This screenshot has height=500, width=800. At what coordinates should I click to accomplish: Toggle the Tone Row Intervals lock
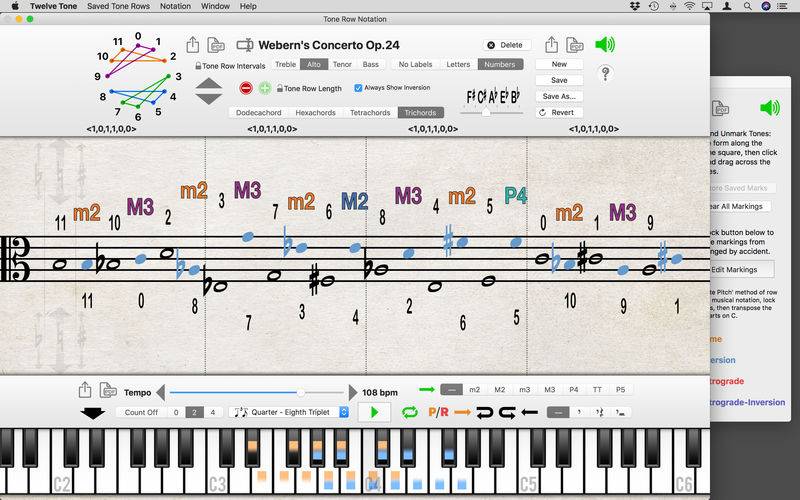click(x=198, y=66)
